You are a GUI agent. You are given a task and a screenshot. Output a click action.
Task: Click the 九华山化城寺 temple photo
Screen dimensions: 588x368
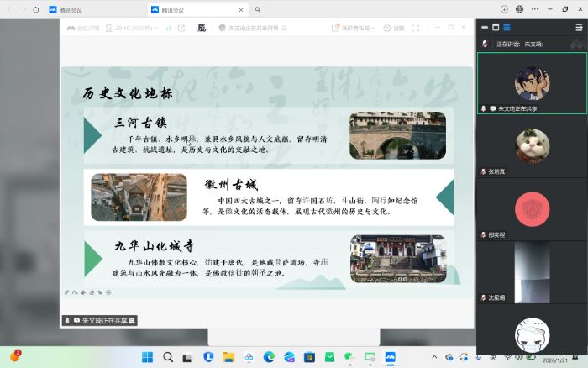tap(396, 258)
